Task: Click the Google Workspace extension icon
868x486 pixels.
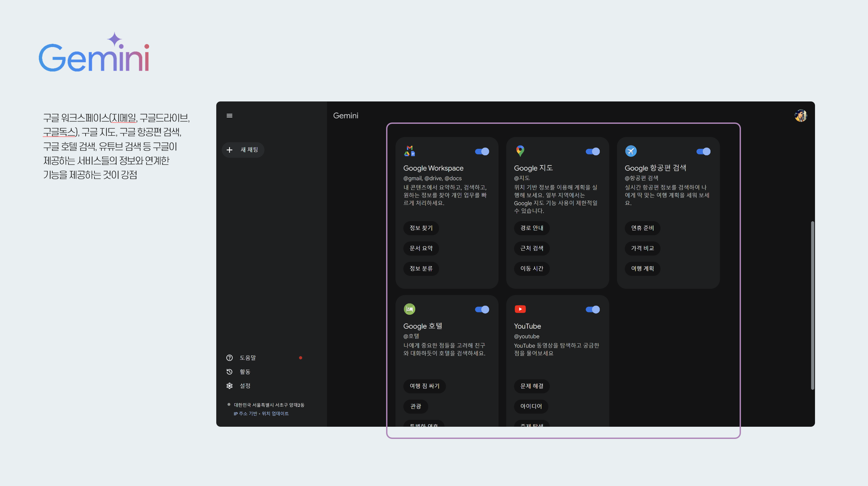Action: pos(409,151)
